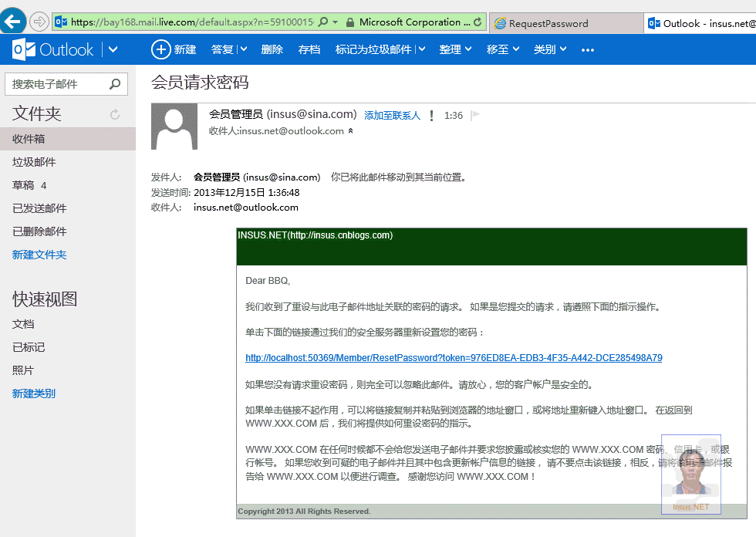
Task: Click the more actions ellipsis icon
Action: 588,49
